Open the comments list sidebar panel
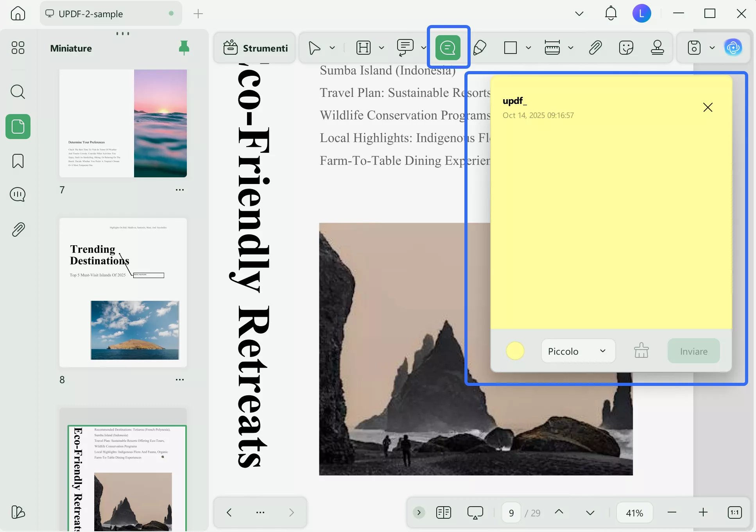Screen dimensions: 756x532 tap(18, 195)
